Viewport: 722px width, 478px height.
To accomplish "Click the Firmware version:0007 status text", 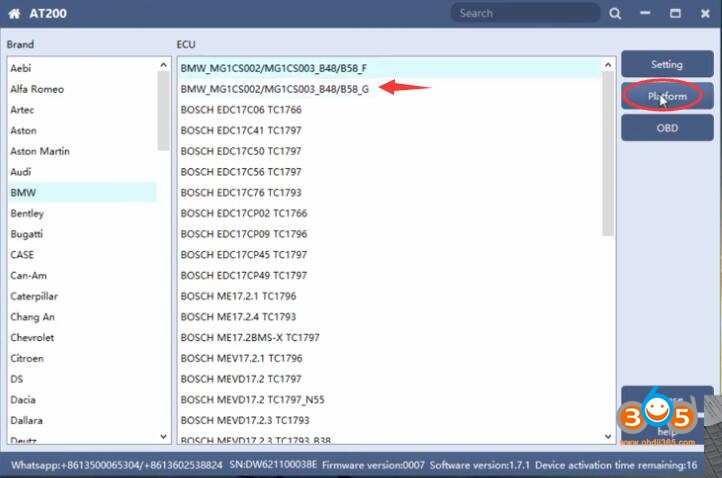I will 373,465.
